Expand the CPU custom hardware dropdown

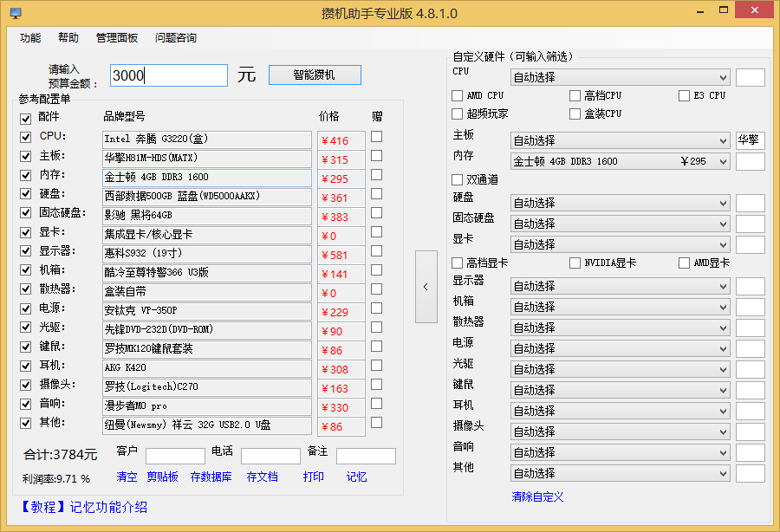click(x=621, y=78)
